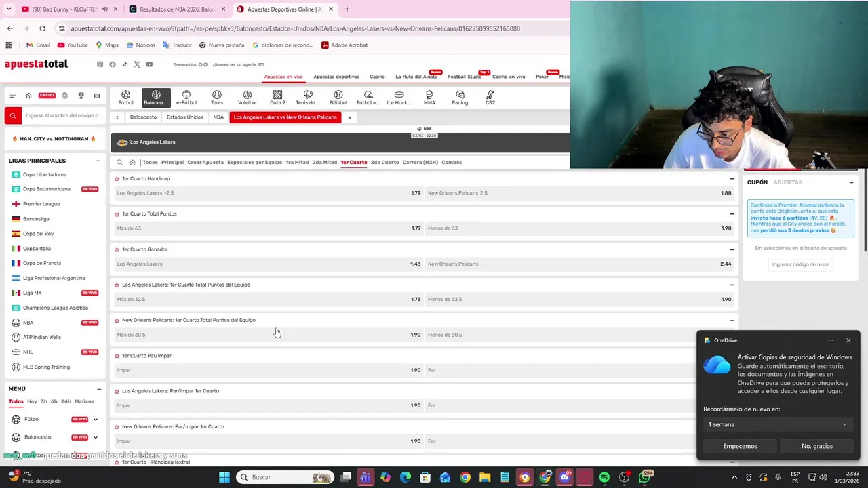Screen dimensions: 868x488
Task: Collapse the LIGAS PRINCIPALES section
Action: [x=98, y=161]
